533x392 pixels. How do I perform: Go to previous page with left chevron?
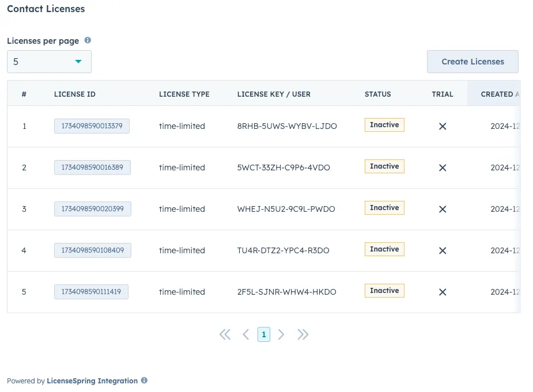(246, 334)
